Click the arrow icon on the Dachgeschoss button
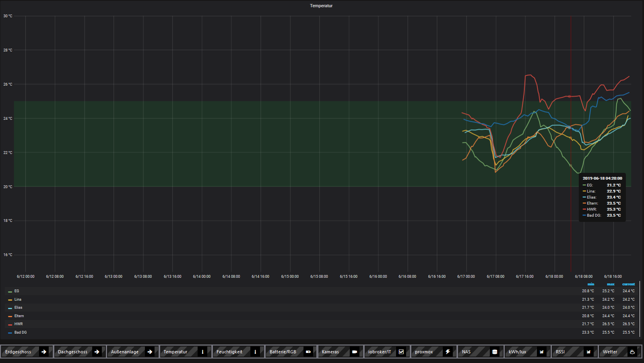Image resolution: width=644 pixels, height=363 pixels. click(97, 352)
